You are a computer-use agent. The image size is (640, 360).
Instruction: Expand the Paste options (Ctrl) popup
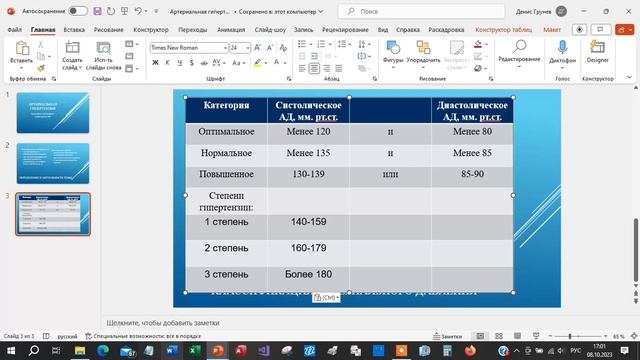pyautogui.click(x=326, y=298)
